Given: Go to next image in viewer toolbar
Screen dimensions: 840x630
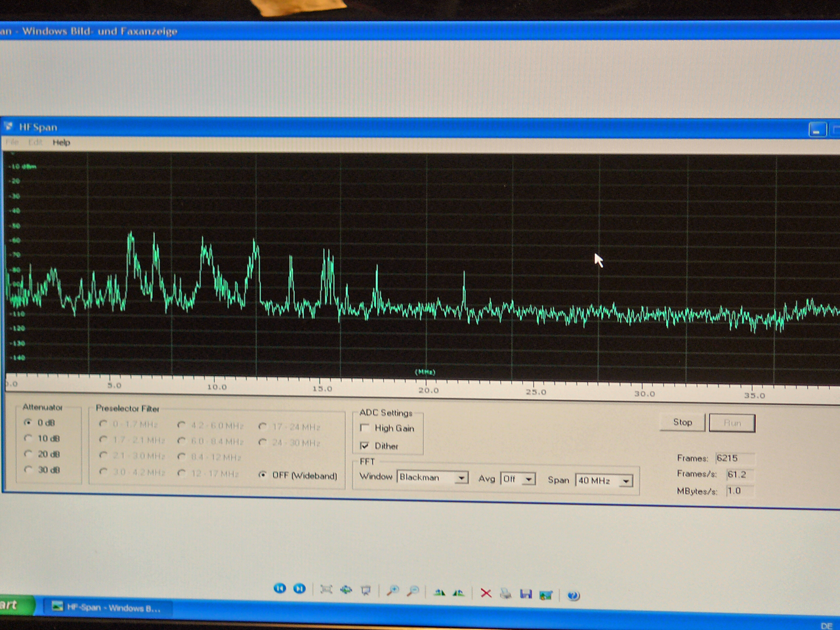Looking at the screenshot, I should point(299,589).
